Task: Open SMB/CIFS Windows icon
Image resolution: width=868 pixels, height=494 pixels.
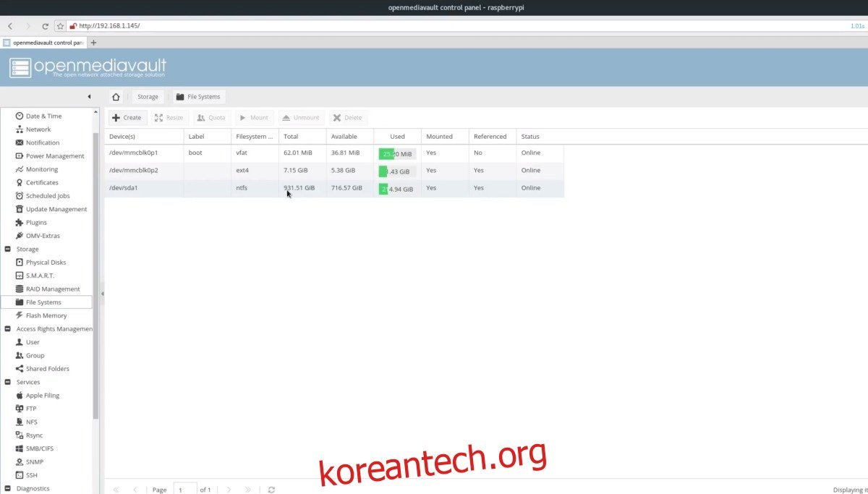Action: (20, 448)
